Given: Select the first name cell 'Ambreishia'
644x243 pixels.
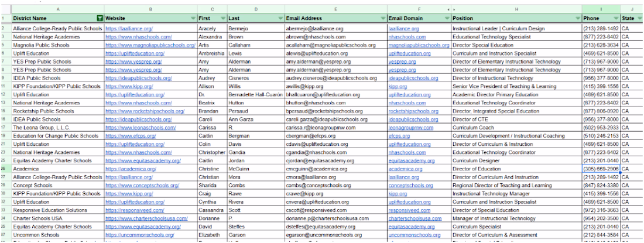Looking at the screenshot, I should [213, 53].
